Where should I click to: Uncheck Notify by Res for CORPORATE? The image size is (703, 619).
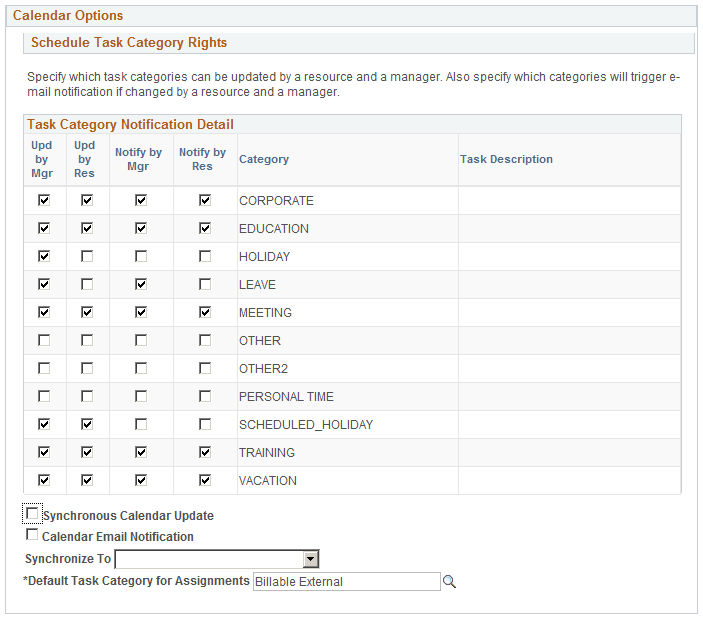tap(205, 200)
